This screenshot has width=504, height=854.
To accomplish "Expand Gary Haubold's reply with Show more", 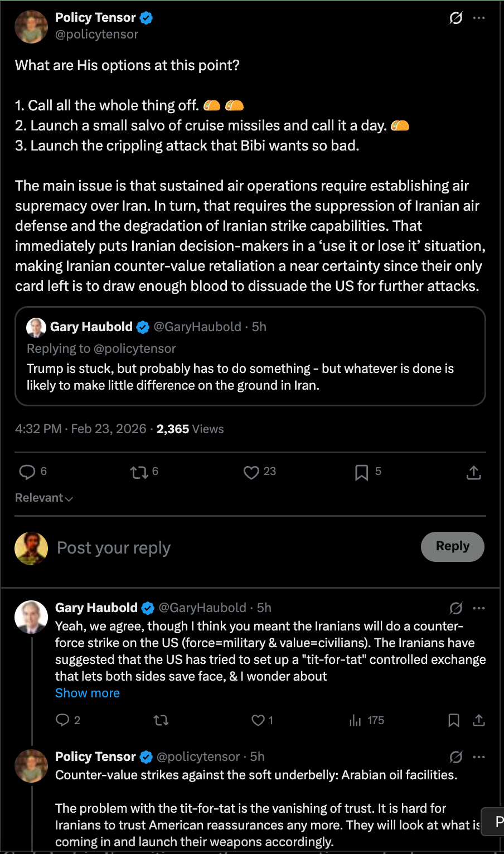I will (88, 693).
